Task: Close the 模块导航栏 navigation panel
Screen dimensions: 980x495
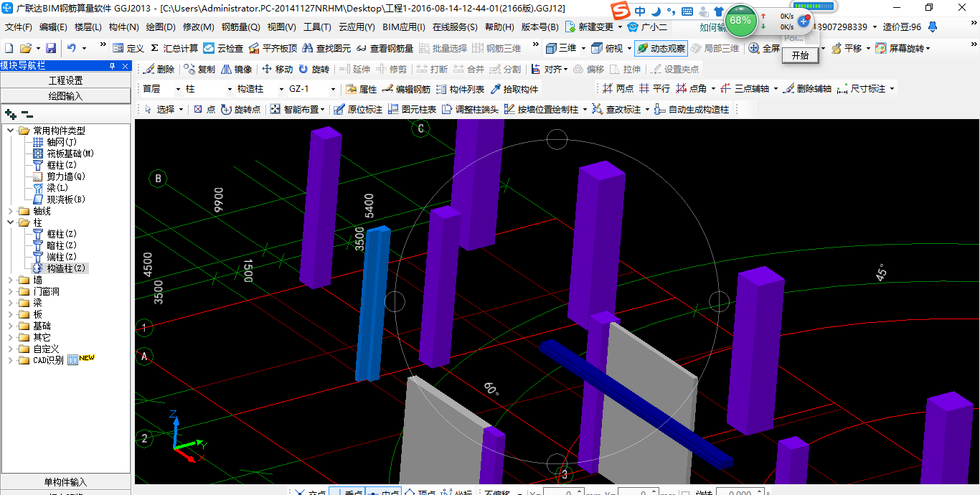Action: 125,66
